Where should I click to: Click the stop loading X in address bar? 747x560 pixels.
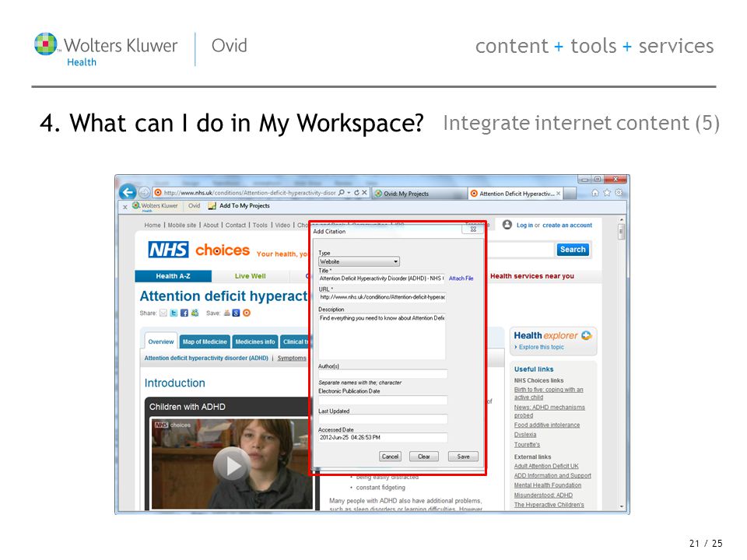click(x=364, y=193)
